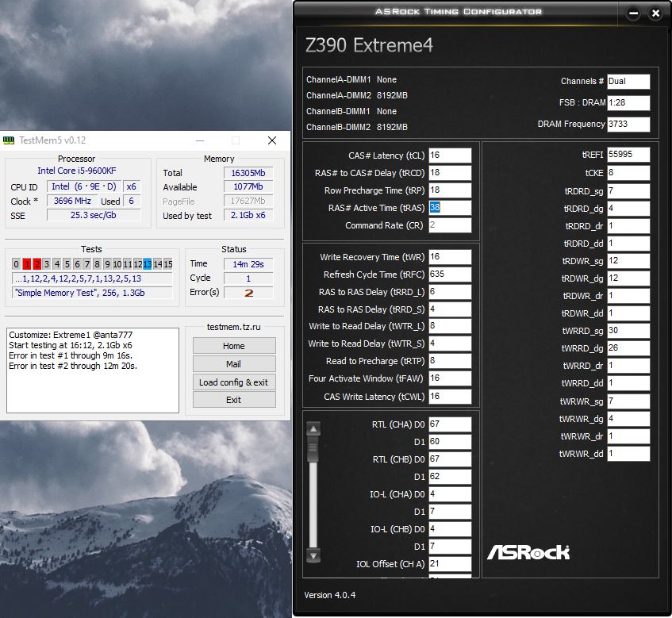Viewport: 672px width, 618px height.
Task: Select the blue test box number 13
Action: point(148,264)
